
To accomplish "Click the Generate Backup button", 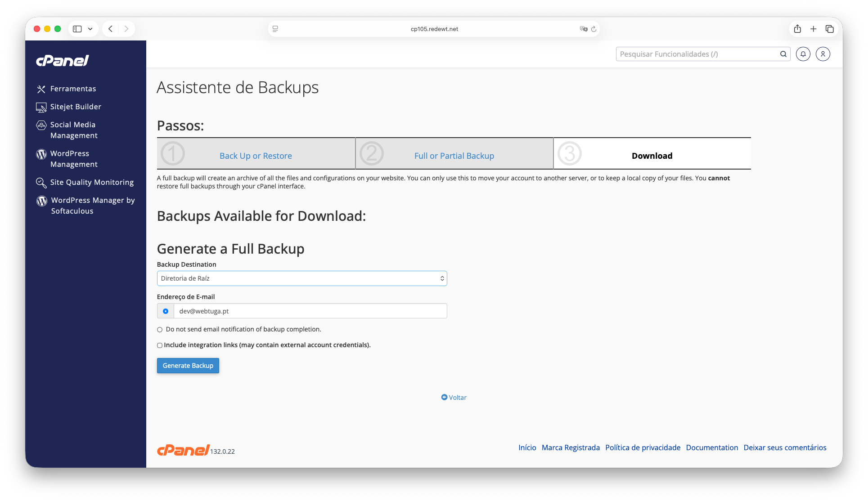I will point(188,366).
